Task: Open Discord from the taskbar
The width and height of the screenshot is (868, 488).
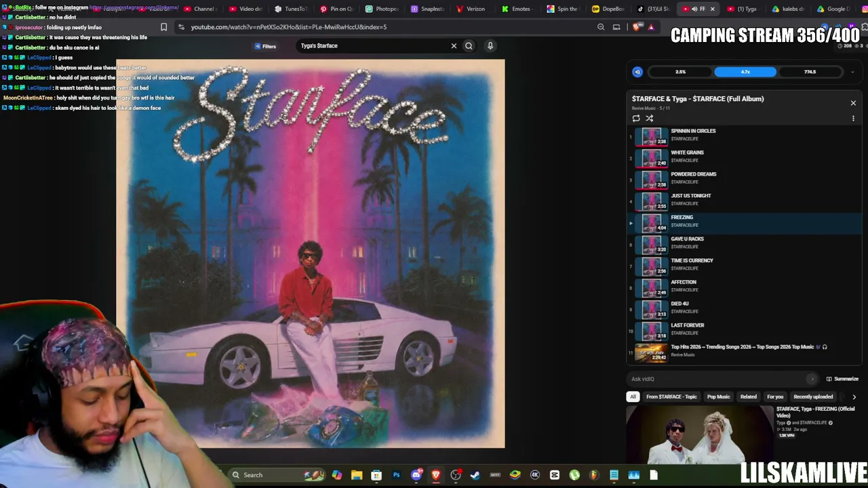Action: coord(416,475)
